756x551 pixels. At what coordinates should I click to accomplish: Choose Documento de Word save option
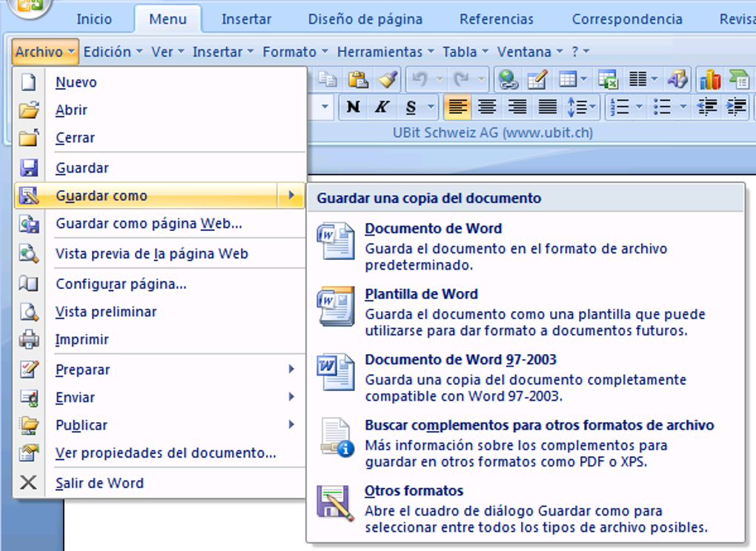pyautogui.click(x=525, y=246)
